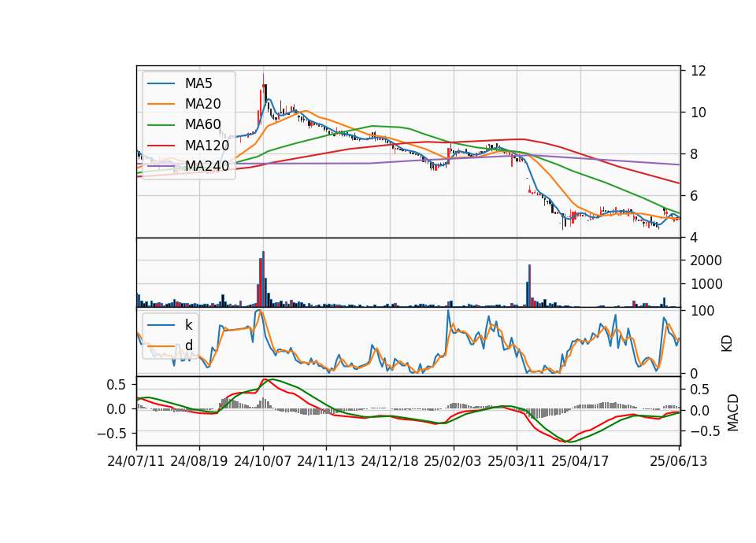756x543 pixels.
Task: Click the d legend label in KD panel
Action: point(189,345)
